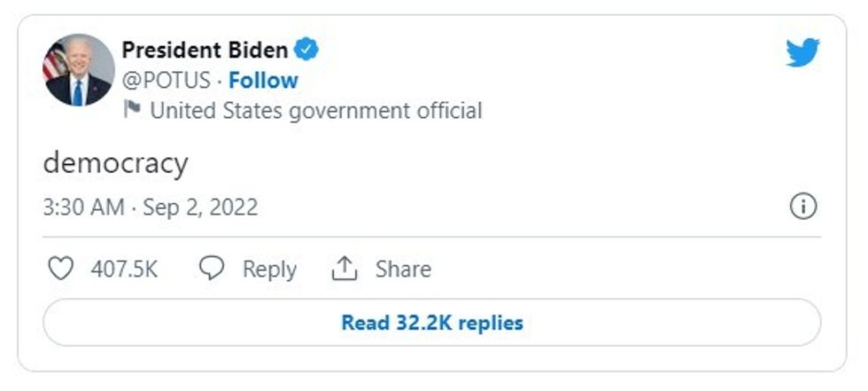Click the blue verified checkmark badge

[x=307, y=50]
